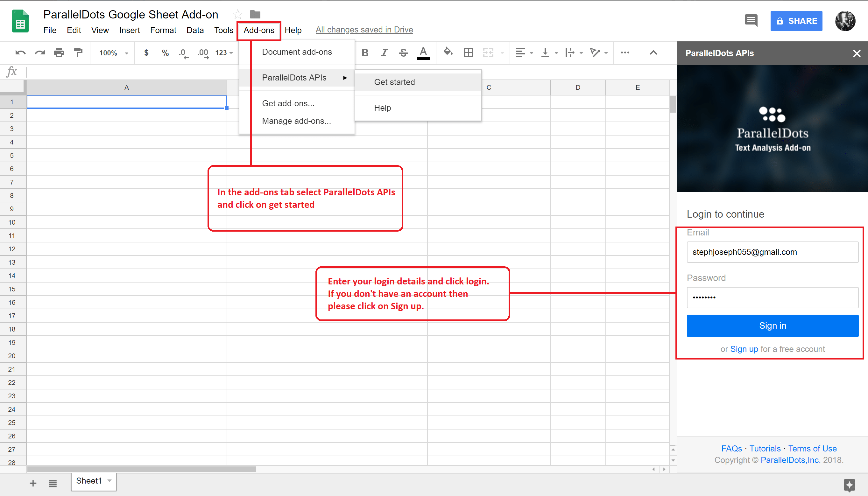
Task: Undo the last action
Action: pyautogui.click(x=20, y=53)
